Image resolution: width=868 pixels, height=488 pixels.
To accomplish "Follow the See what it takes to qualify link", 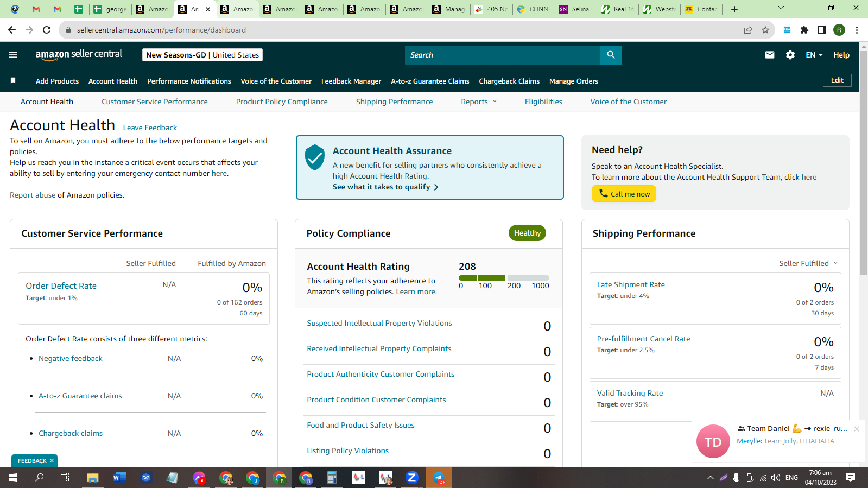I will (x=385, y=187).
